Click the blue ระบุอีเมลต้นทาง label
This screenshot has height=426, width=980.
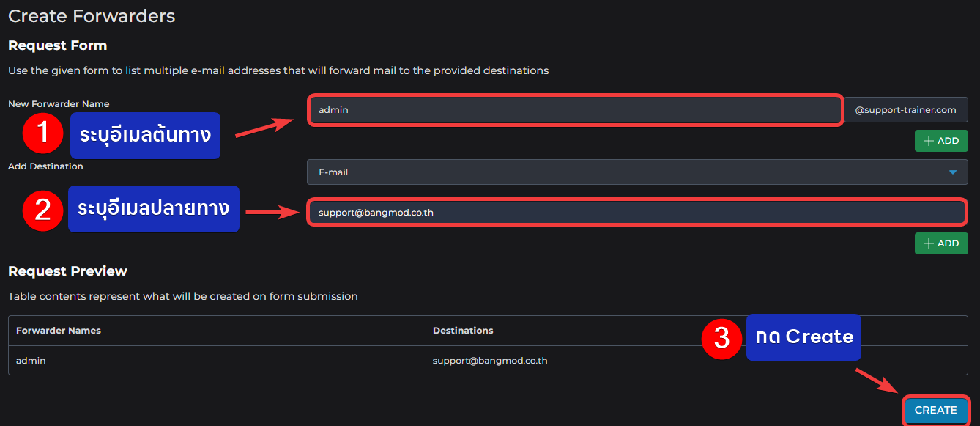point(145,135)
